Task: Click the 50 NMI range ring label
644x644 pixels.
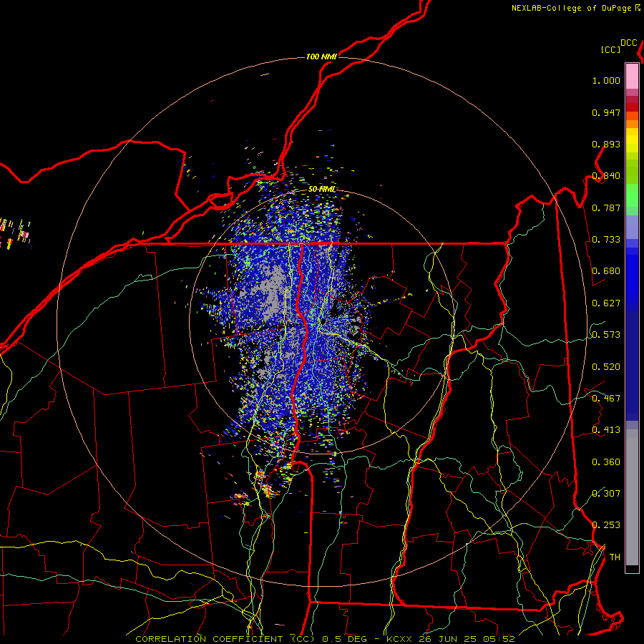Action: [321, 190]
